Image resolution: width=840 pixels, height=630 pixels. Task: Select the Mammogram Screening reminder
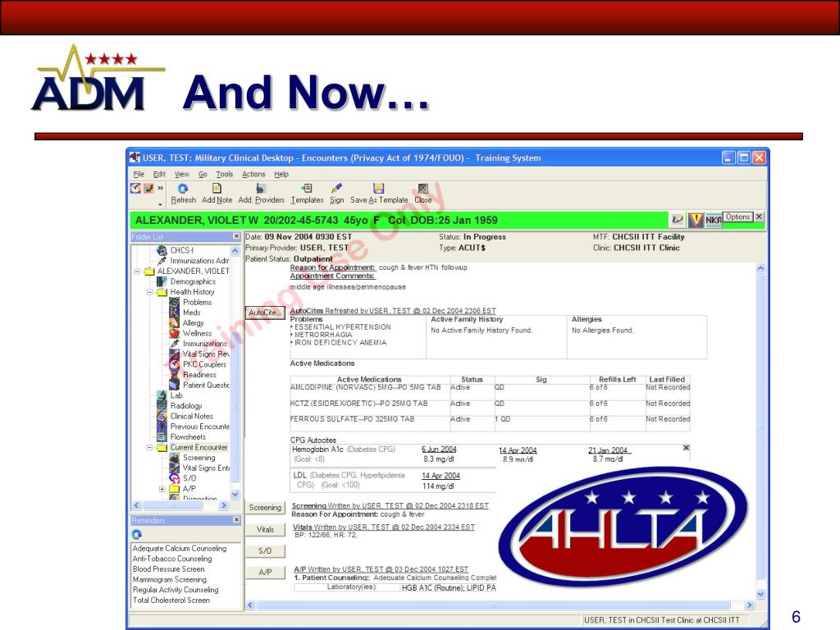169,580
